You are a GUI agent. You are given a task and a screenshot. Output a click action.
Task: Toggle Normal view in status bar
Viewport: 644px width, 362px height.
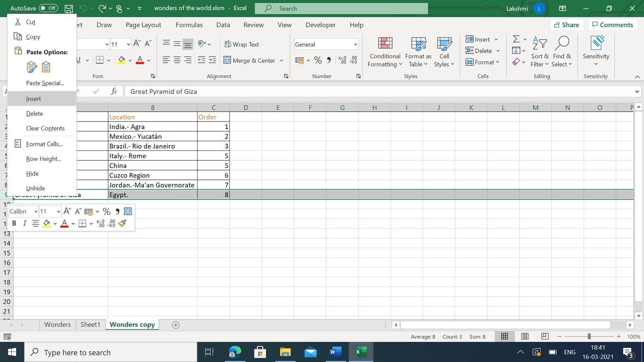pos(504,336)
